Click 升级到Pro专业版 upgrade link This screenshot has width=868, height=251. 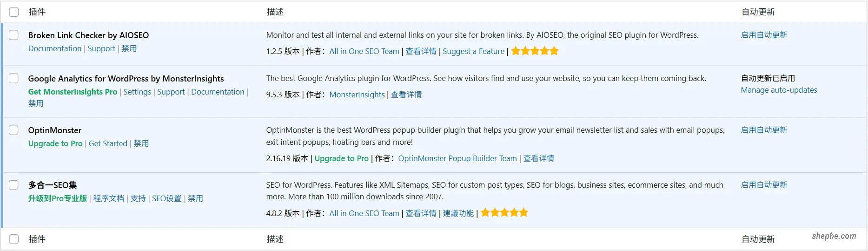[x=58, y=198]
